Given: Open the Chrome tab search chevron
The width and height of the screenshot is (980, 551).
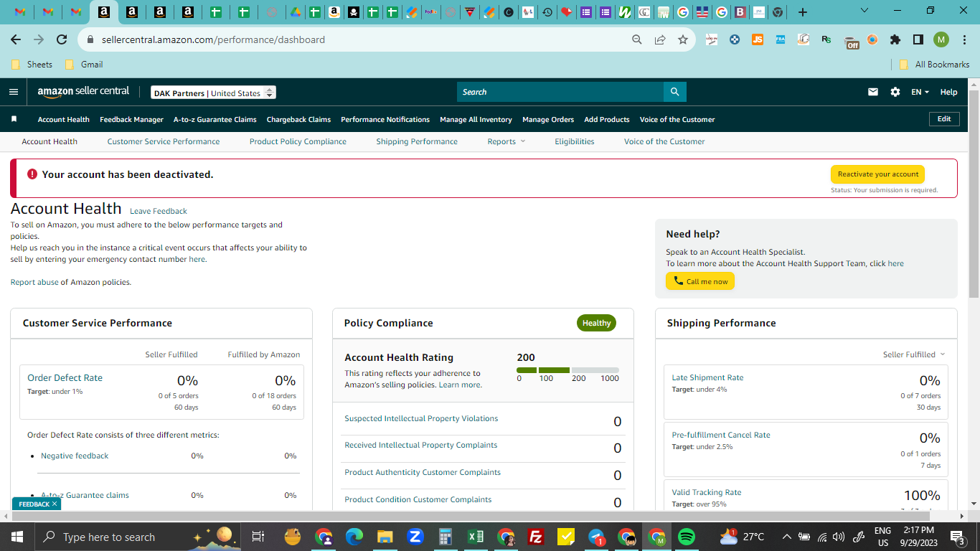Looking at the screenshot, I should [x=864, y=11].
